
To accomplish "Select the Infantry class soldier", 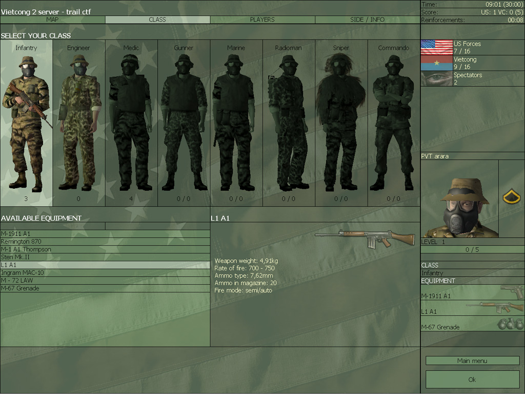I will tap(26, 123).
